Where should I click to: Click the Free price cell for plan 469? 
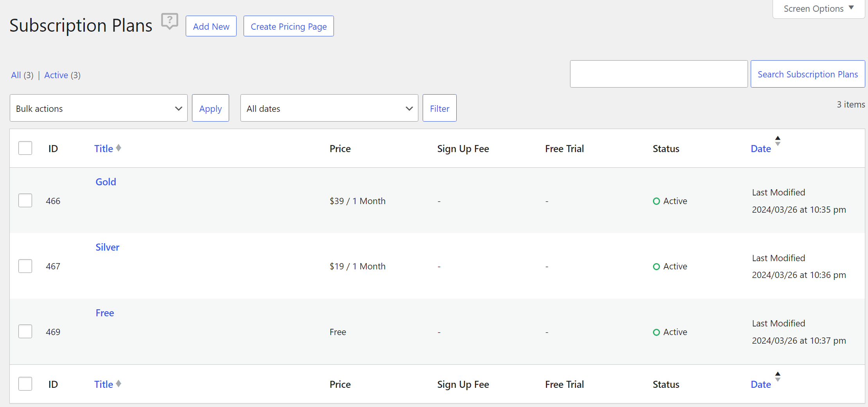coord(338,332)
